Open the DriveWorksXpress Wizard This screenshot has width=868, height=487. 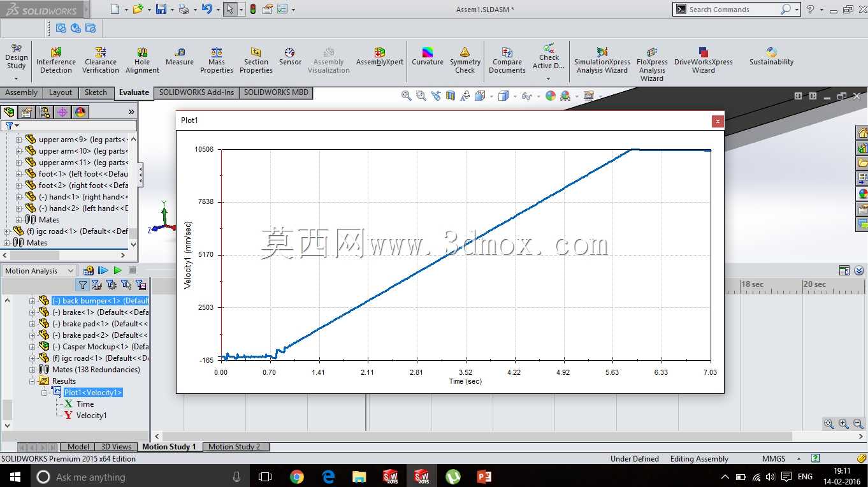pyautogui.click(x=704, y=61)
